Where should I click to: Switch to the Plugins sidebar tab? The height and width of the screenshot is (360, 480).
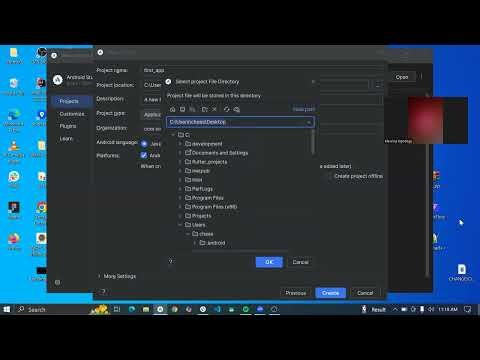(68, 126)
